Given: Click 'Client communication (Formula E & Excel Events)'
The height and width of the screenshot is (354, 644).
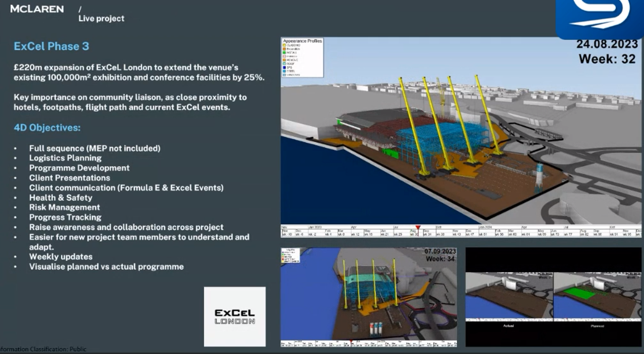Looking at the screenshot, I should click(126, 187).
